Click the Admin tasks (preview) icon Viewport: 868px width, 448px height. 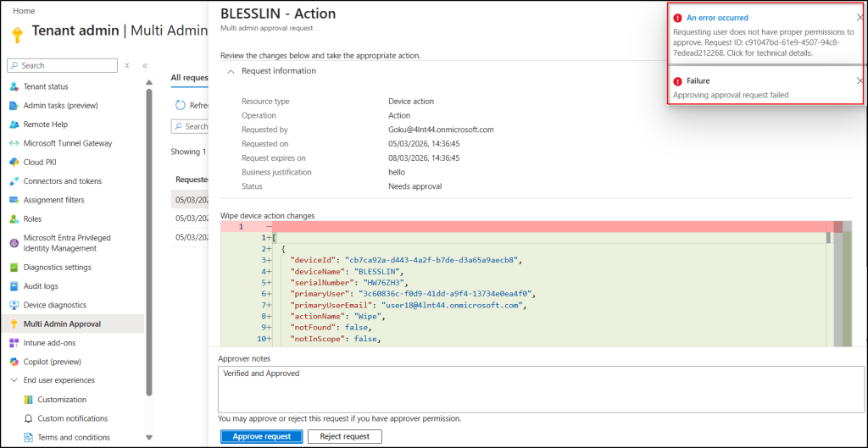(x=14, y=106)
